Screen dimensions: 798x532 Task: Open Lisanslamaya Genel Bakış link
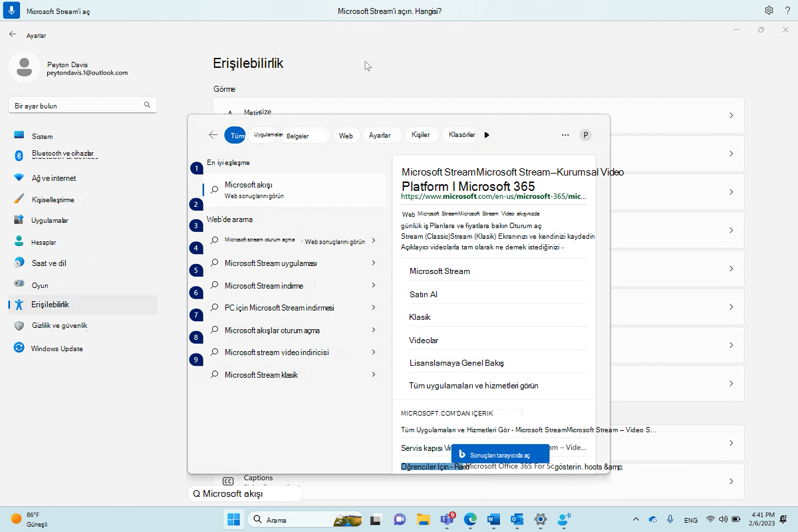457,363
